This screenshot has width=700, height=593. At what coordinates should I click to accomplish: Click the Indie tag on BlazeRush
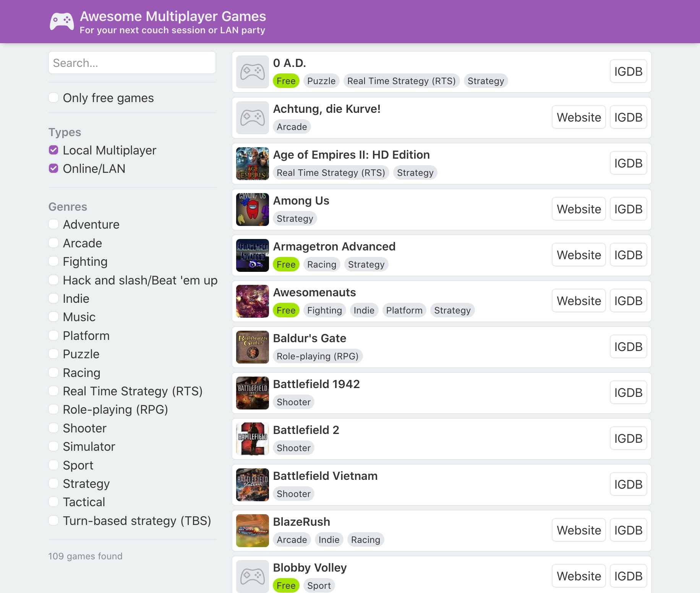pos(329,539)
